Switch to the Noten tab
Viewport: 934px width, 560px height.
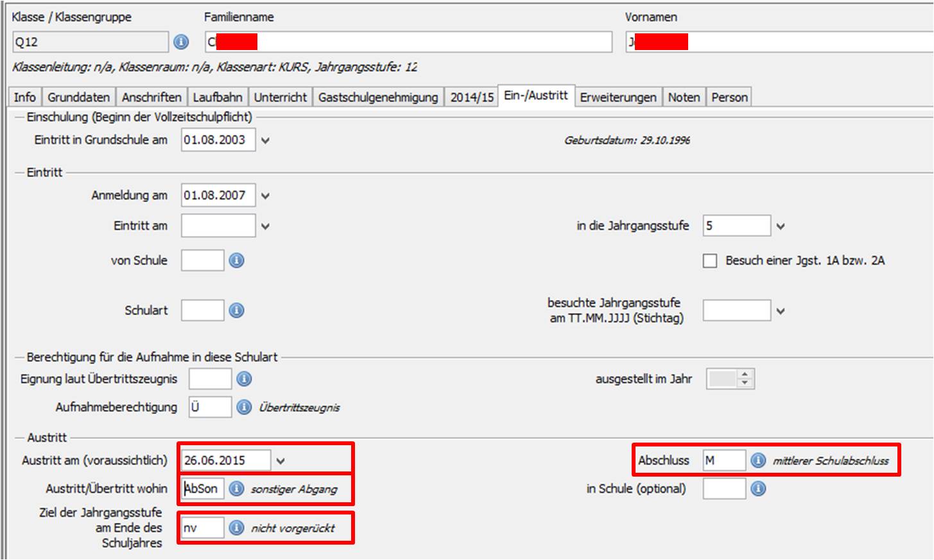pos(684,97)
